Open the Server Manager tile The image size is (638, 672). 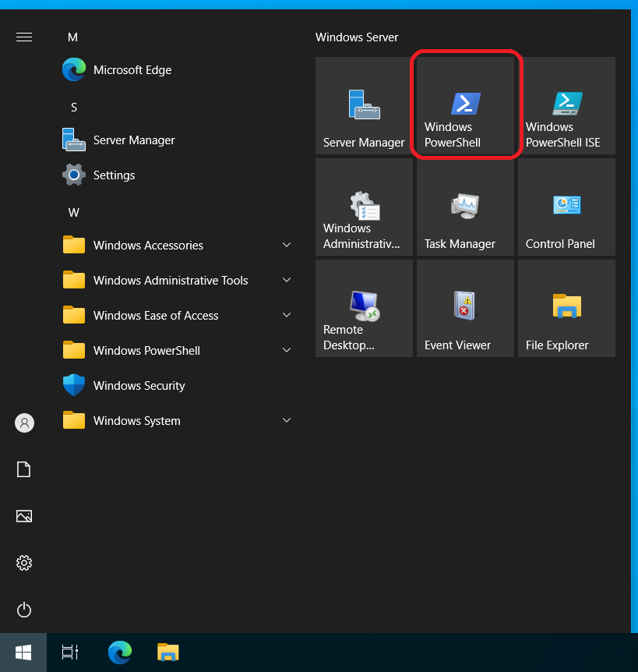(x=364, y=105)
